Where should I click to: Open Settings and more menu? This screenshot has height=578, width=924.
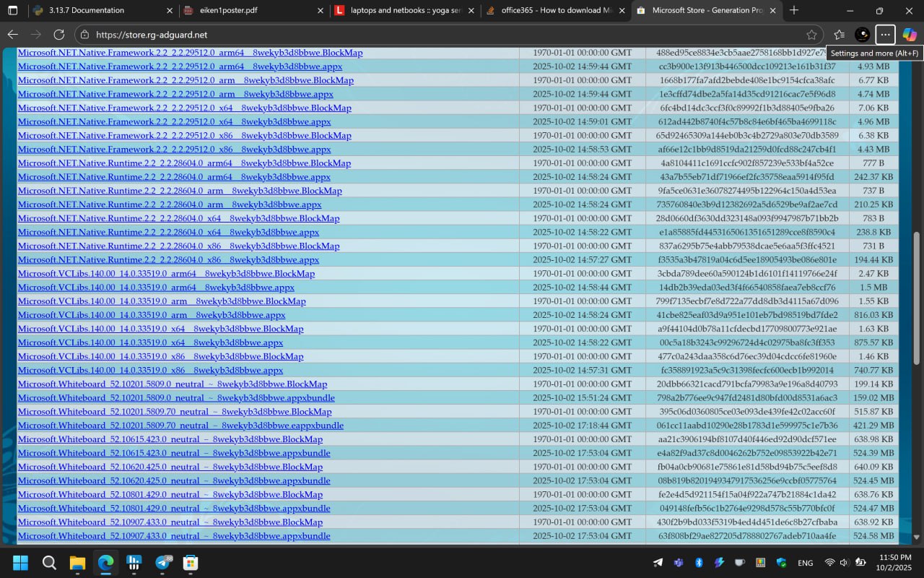885,35
